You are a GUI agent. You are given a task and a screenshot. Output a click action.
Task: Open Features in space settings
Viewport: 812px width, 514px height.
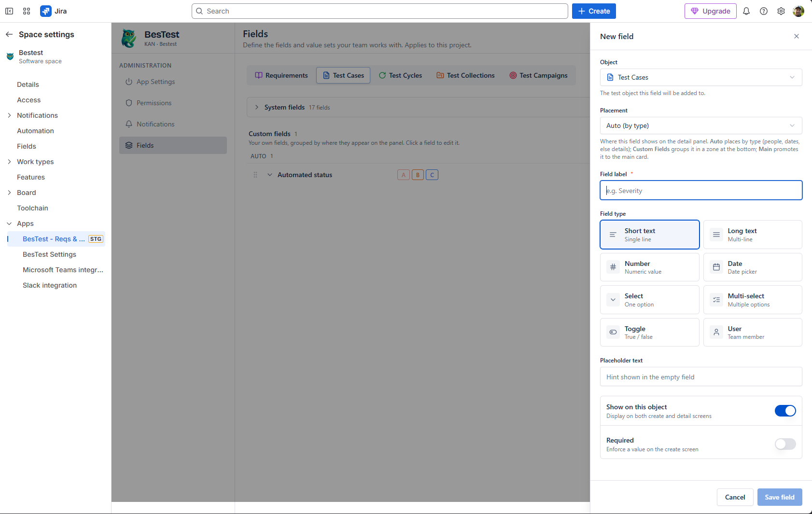(31, 177)
